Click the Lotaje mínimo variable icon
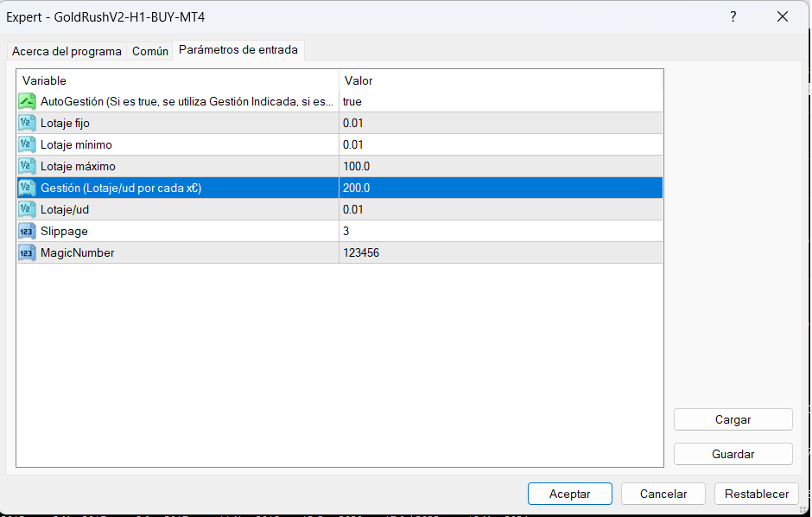The height and width of the screenshot is (517, 812). tap(26, 144)
